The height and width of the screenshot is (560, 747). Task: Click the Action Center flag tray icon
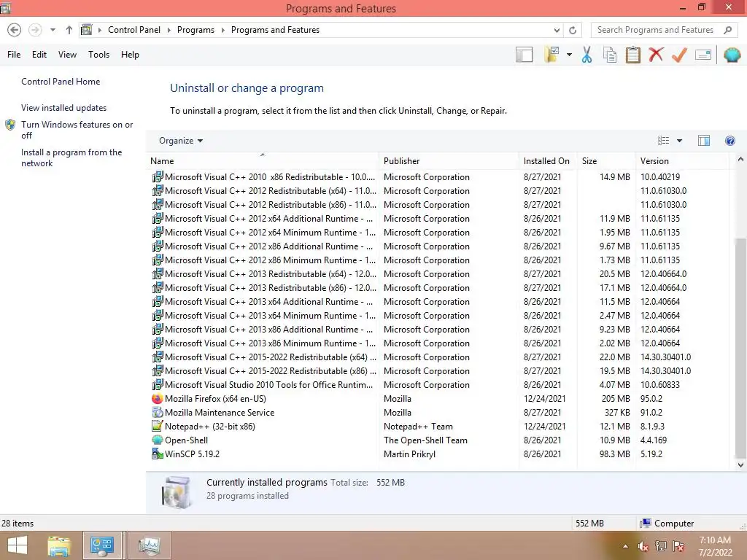coord(678,546)
